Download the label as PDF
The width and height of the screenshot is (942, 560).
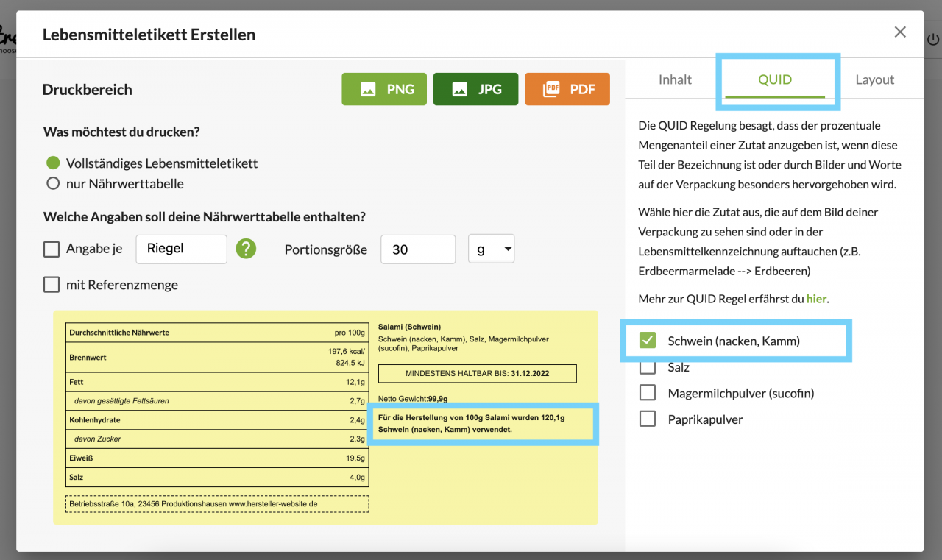point(567,88)
